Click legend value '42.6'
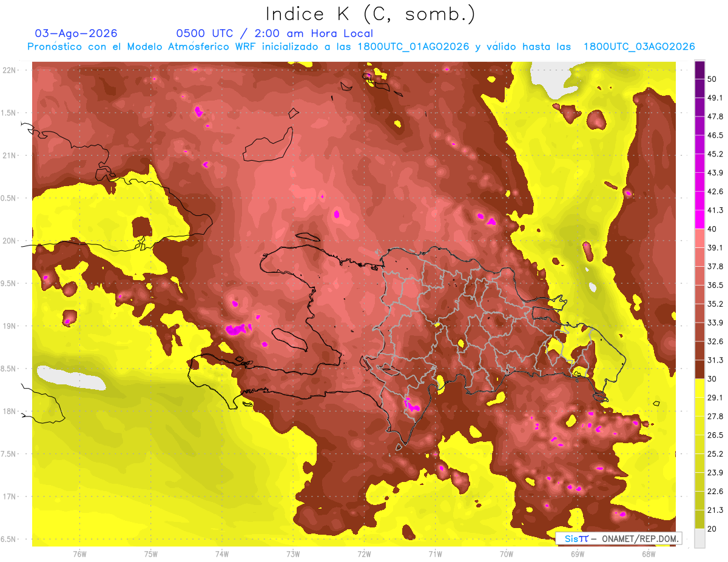The width and height of the screenshot is (728, 562). coord(715,192)
